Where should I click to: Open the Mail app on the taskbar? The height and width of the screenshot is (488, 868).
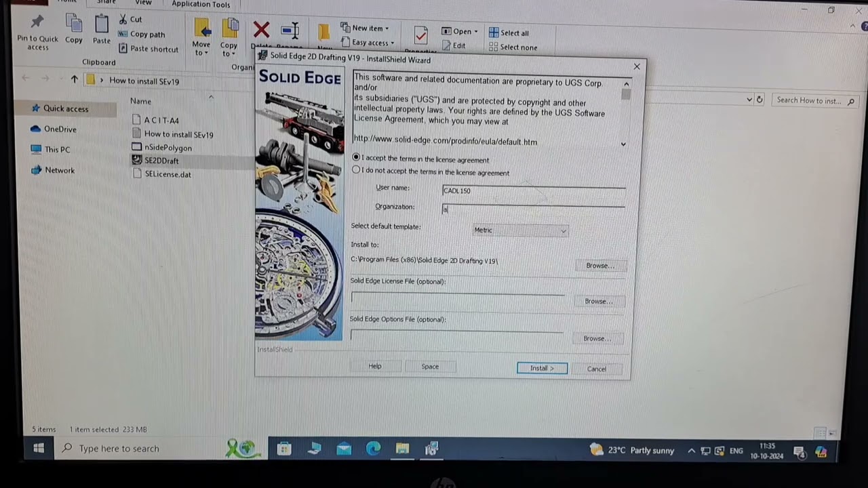[x=344, y=448]
